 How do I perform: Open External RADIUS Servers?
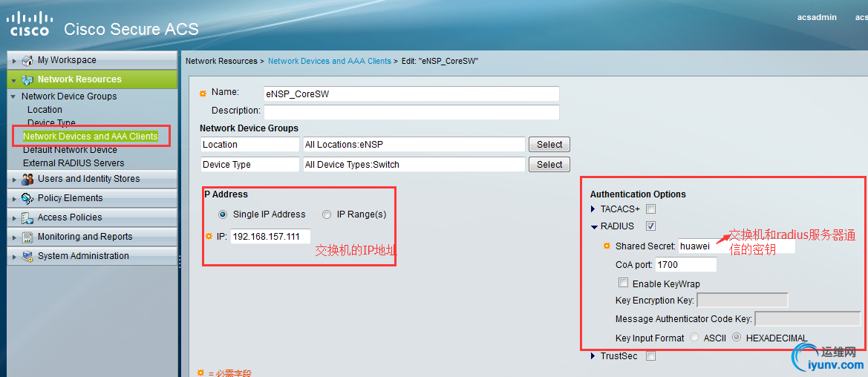click(x=74, y=163)
